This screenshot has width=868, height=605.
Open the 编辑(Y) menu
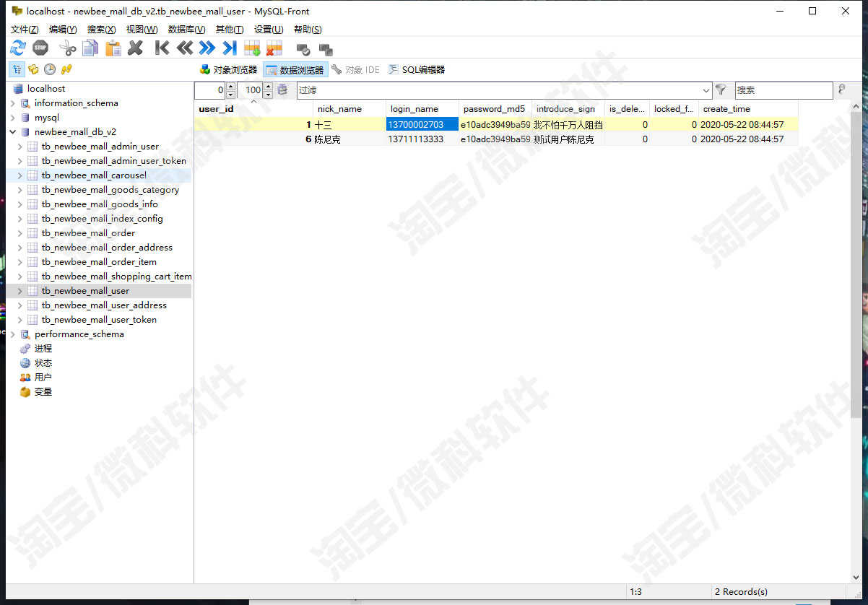tap(63, 29)
